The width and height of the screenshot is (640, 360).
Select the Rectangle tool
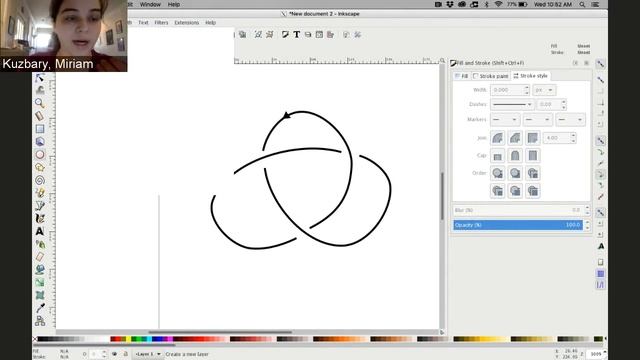40,129
